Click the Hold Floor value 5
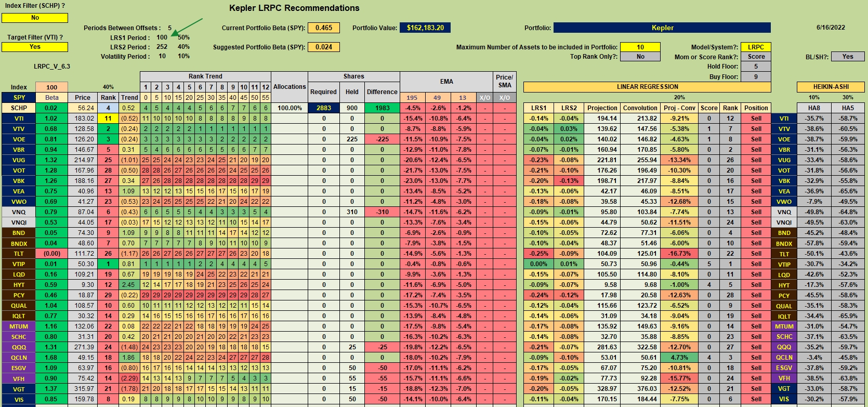This screenshot has height=407, width=868. [756, 67]
